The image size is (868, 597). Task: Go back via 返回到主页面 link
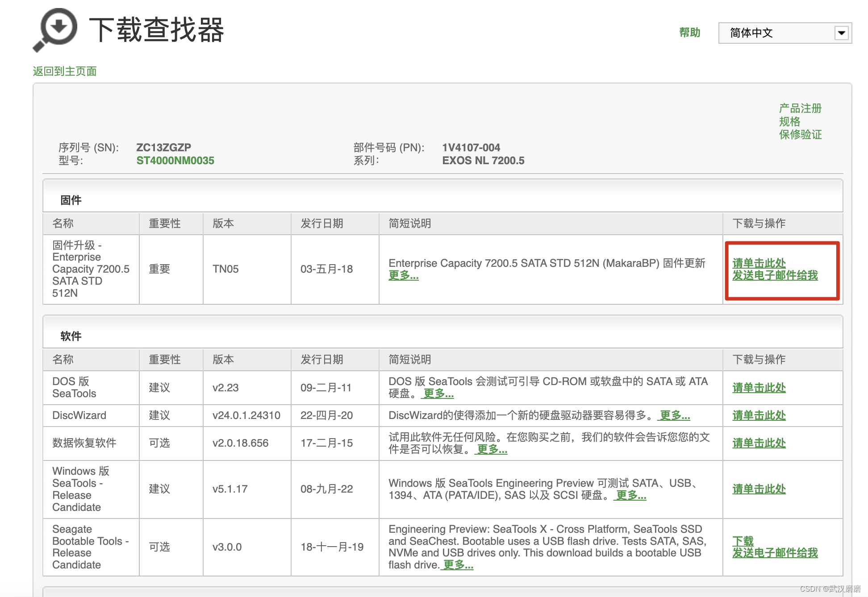pyautogui.click(x=65, y=71)
